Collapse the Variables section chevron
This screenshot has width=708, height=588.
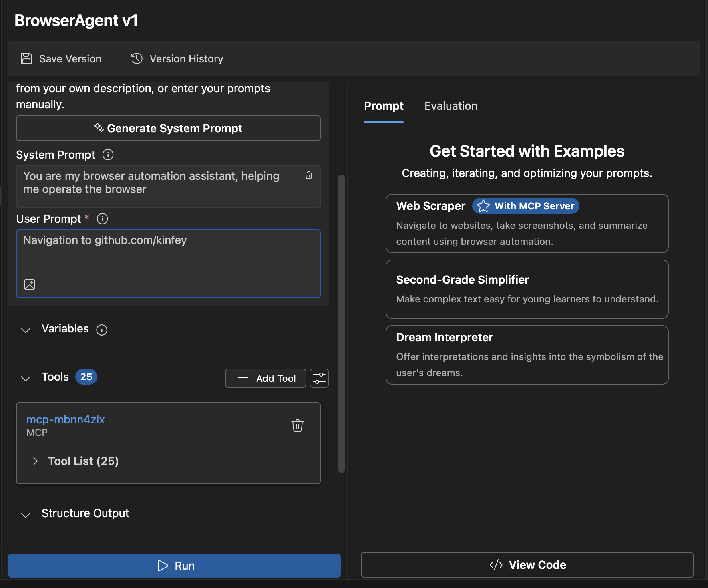26,330
